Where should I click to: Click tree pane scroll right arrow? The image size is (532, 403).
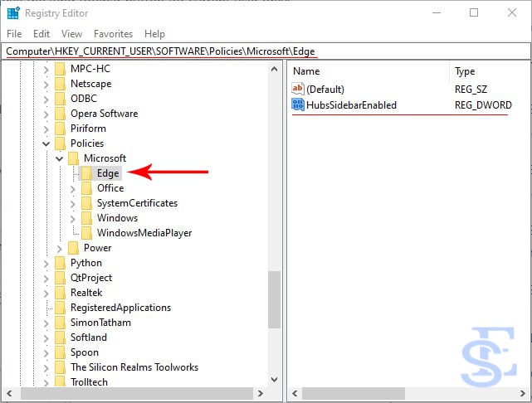point(261,394)
